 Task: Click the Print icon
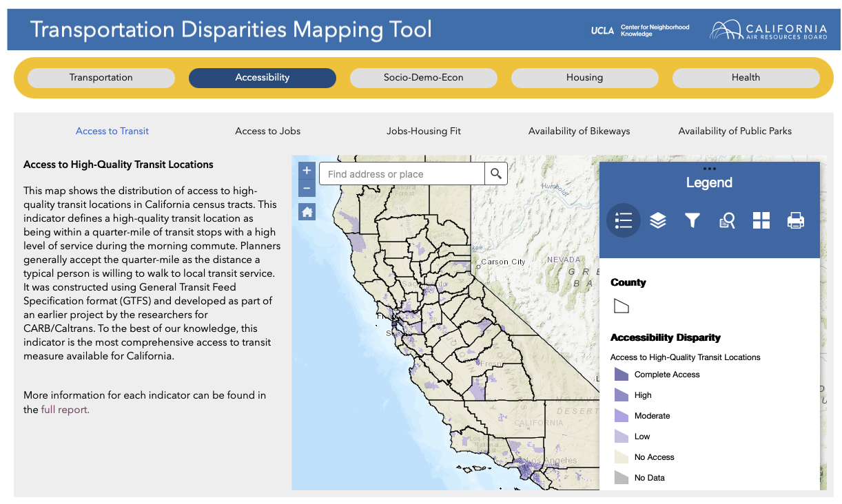[x=796, y=220]
